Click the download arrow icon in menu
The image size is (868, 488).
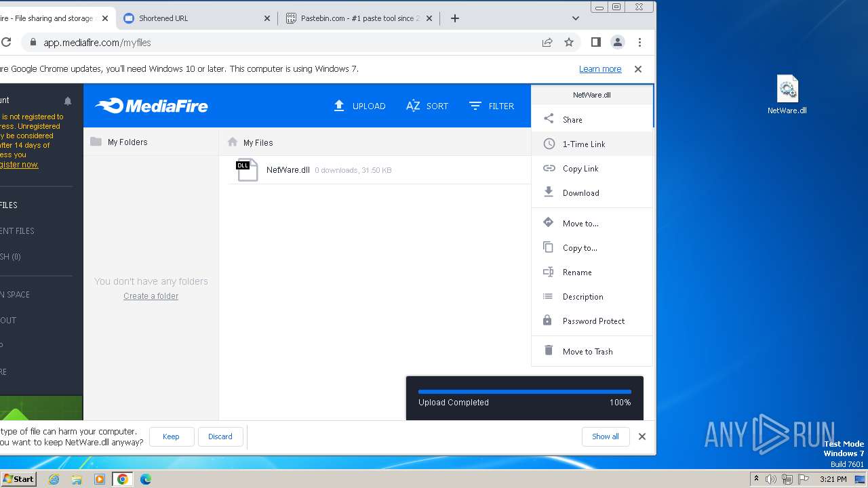coord(549,192)
